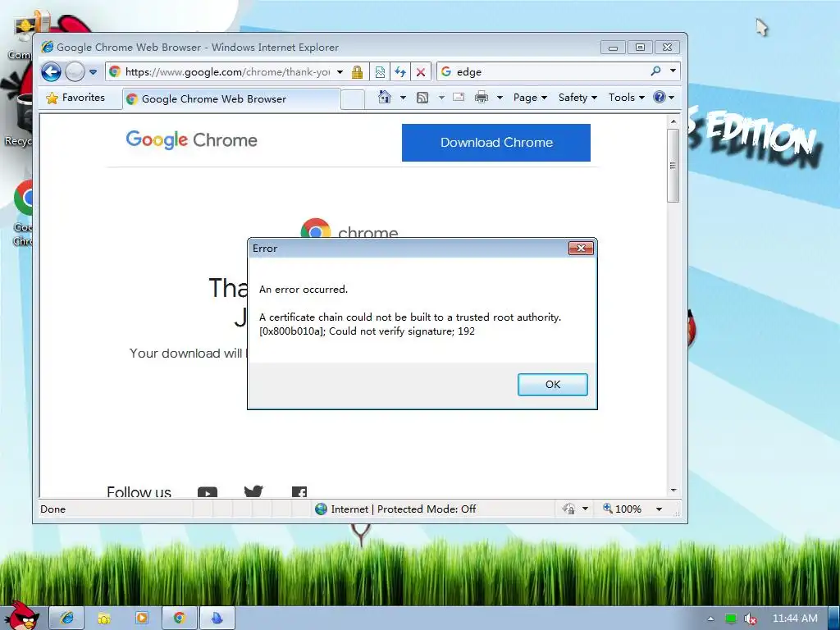
Task: Click the 100% zoom level button
Action: click(622, 509)
